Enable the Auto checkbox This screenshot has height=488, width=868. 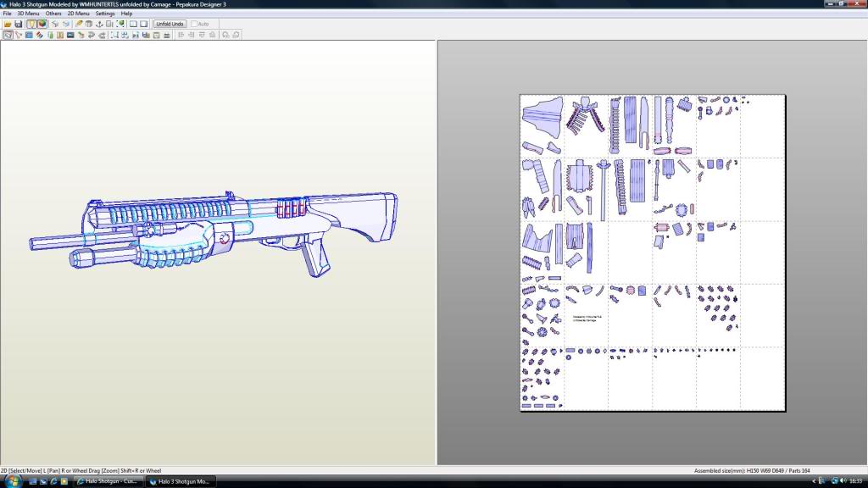[x=194, y=24]
